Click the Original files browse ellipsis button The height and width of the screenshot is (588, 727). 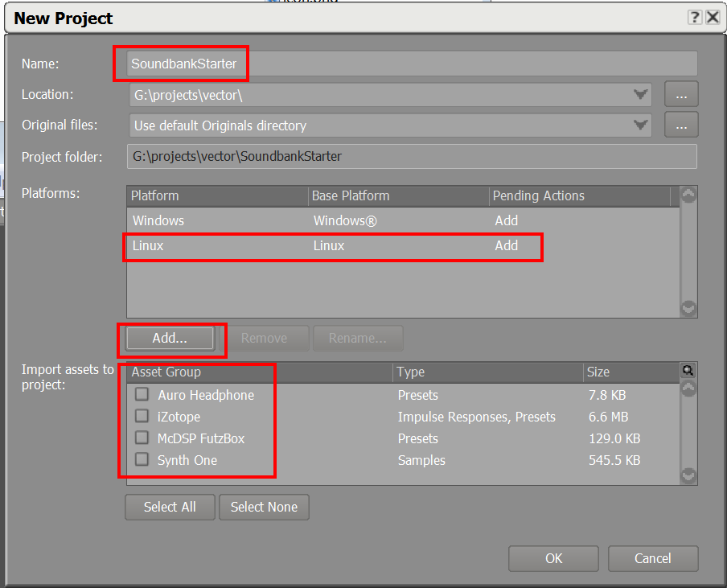click(681, 125)
